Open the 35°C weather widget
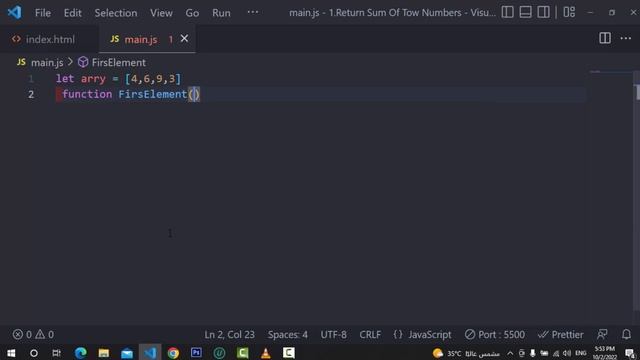 click(466, 353)
